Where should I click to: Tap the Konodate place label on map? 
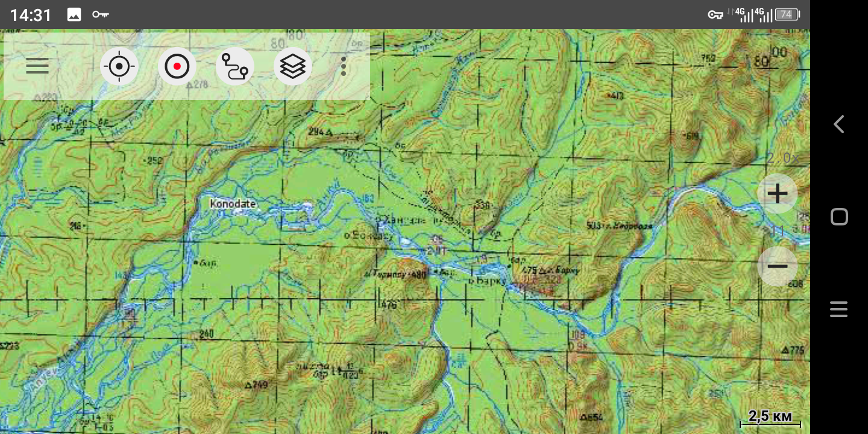(x=233, y=204)
